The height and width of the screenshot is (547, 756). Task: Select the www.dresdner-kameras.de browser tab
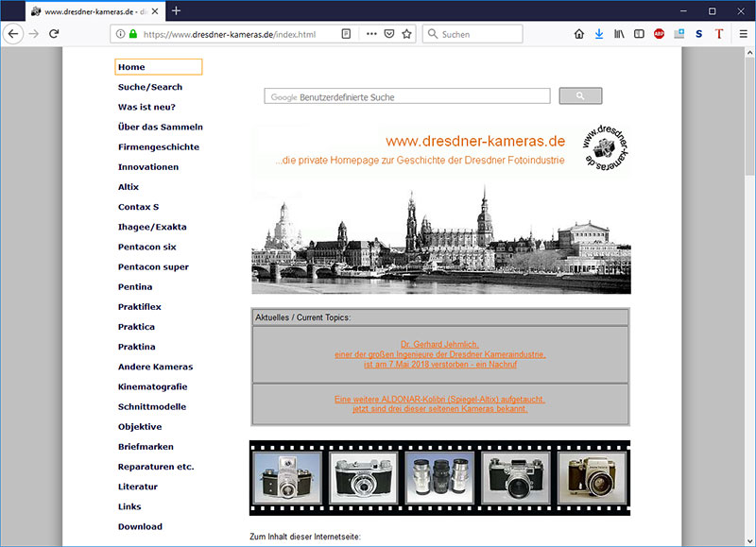click(x=95, y=11)
